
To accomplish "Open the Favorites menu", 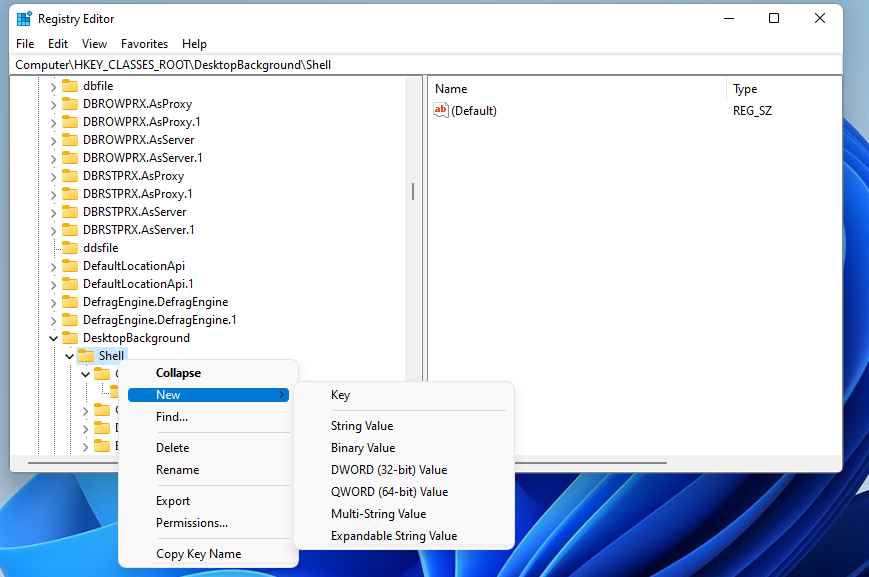I will pyautogui.click(x=144, y=43).
